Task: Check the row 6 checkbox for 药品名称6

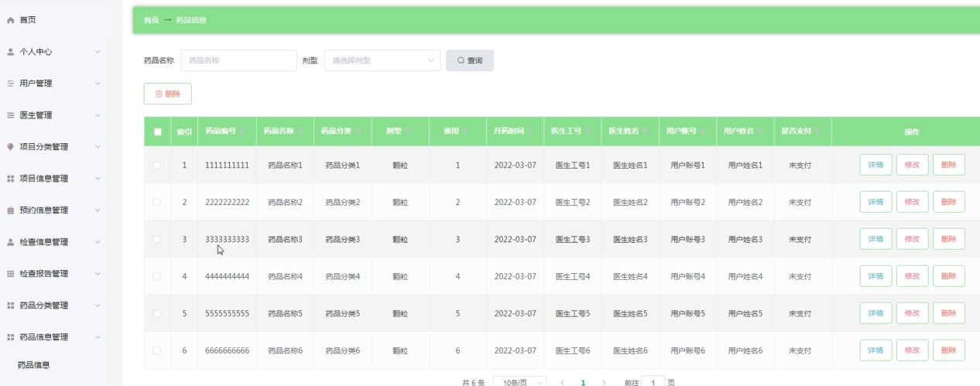Action: pos(158,350)
